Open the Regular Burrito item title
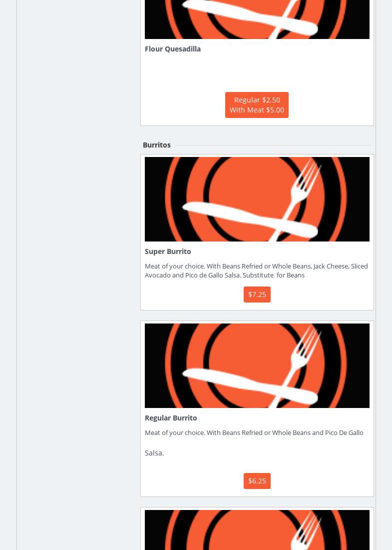This screenshot has height=550, width=392. pyautogui.click(x=171, y=418)
